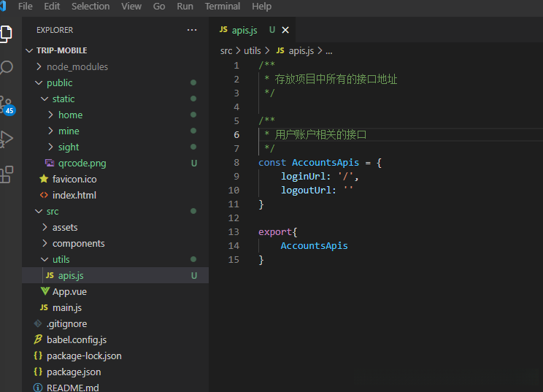Image resolution: width=543 pixels, height=392 pixels.
Task: Open package.json in the file tree
Action: click(x=74, y=372)
